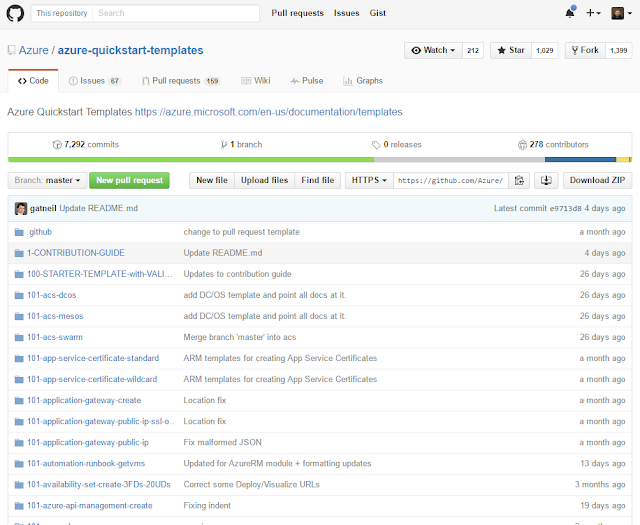
Task: Click the Download ZIP button
Action: click(598, 180)
